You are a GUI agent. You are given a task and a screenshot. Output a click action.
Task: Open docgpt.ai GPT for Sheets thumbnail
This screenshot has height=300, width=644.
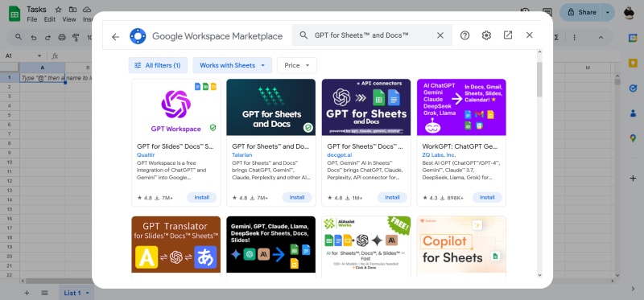(366, 108)
